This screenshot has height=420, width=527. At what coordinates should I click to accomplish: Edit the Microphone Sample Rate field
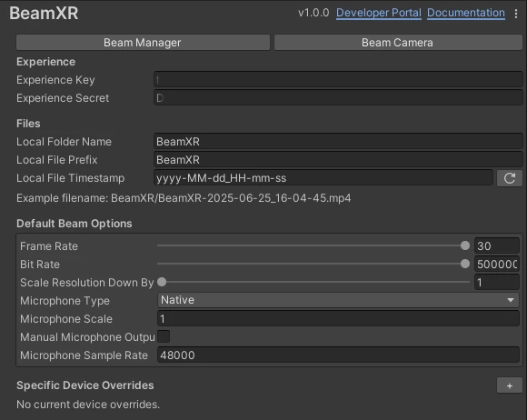[x=338, y=355]
